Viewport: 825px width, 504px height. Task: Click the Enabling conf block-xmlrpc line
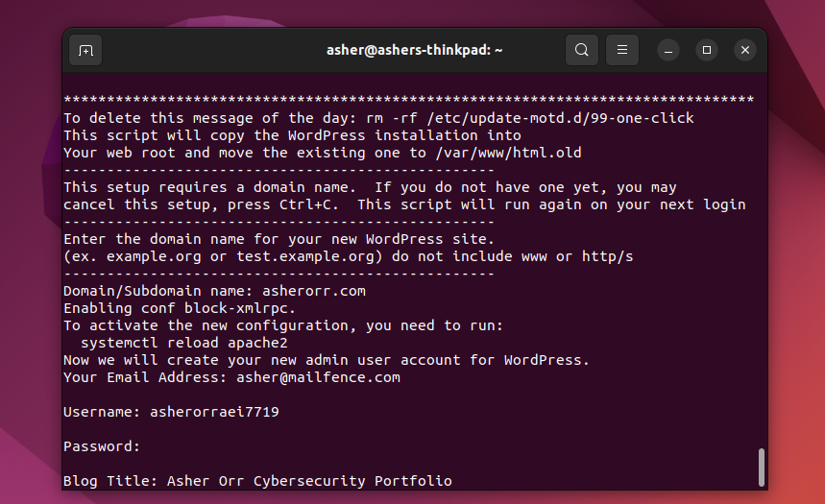180,308
